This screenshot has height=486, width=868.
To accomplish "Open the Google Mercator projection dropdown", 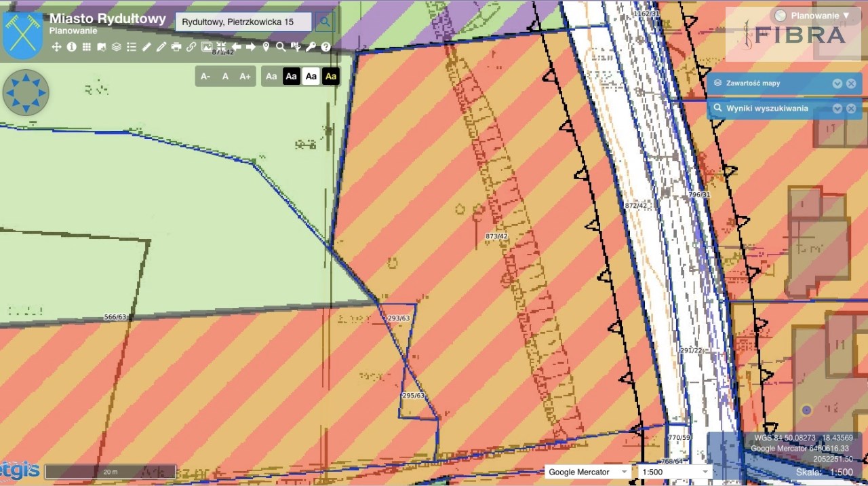I will 587,472.
